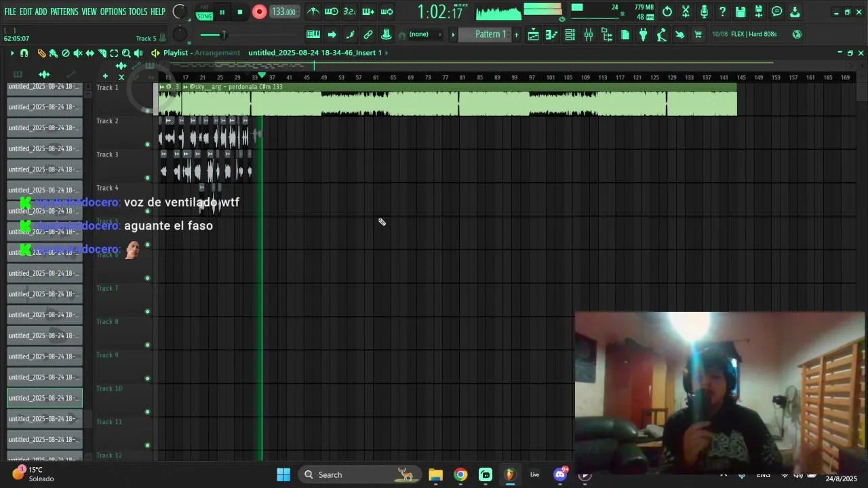Screen dimensions: 868x488
Task: Open the OPTIONS menu
Action: [x=113, y=12]
